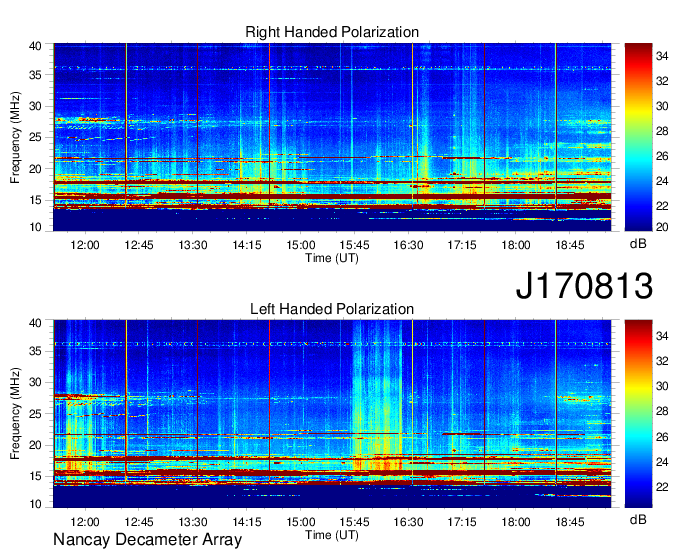Screen dimensions: 680x552
Task: Click the Right Handed plot's dB colorbar
Action: coord(638,137)
